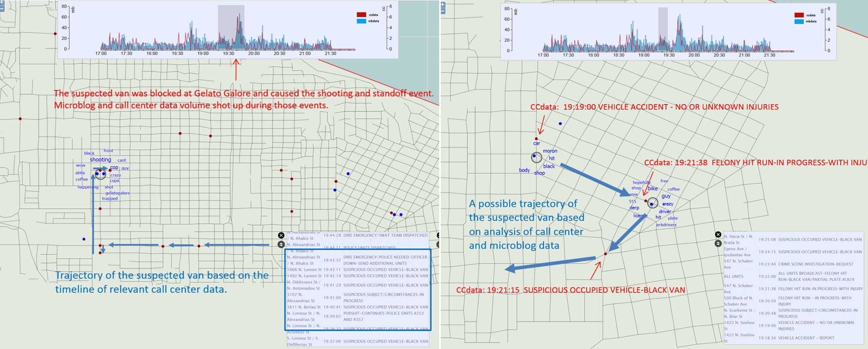Click the 18:30 tick on right timeline
This screenshot has width=868, height=349.
618,55
